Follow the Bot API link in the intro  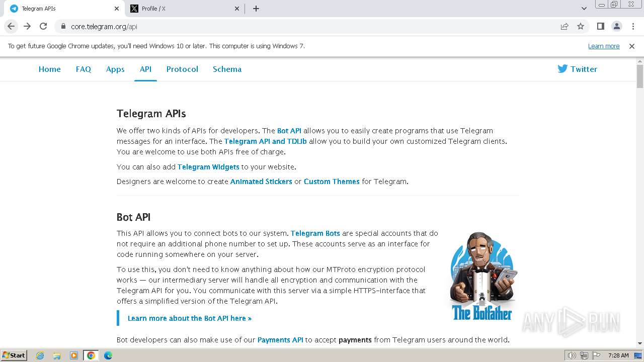point(289,131)
